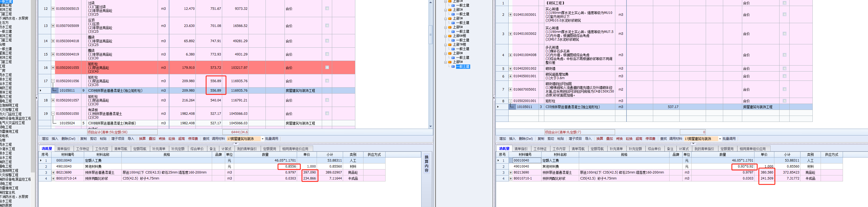
Task: Click the left table scrollbar's up arrow
Action: click(x=430, y=2)
